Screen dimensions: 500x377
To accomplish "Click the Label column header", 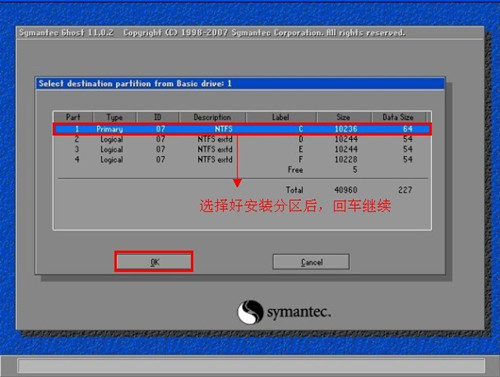I will (x=281, y=117).
